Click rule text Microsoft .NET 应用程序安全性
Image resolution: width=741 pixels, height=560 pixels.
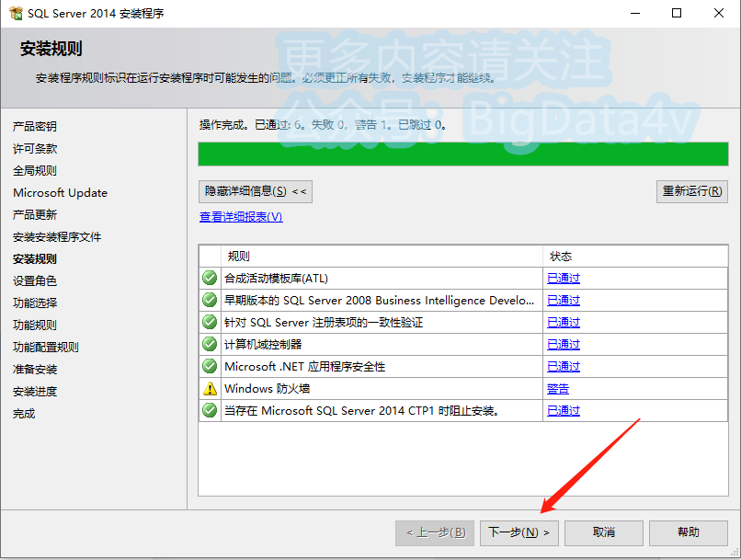coord(305,366)
